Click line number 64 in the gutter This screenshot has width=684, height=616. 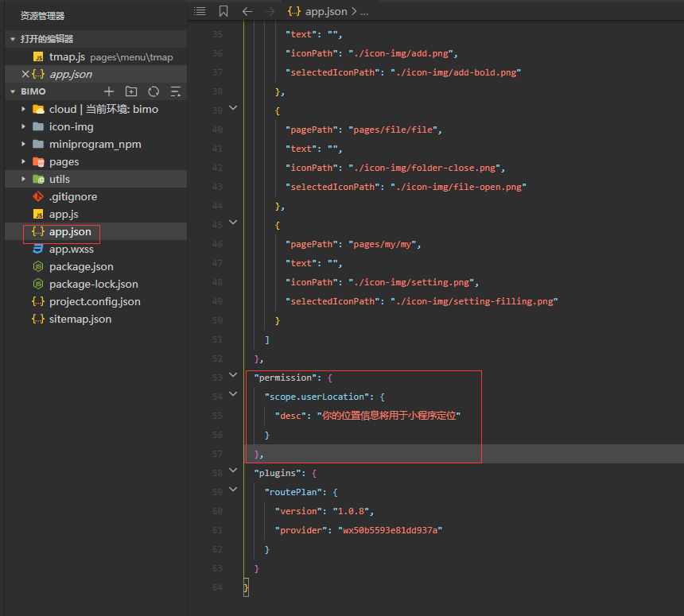217,587
